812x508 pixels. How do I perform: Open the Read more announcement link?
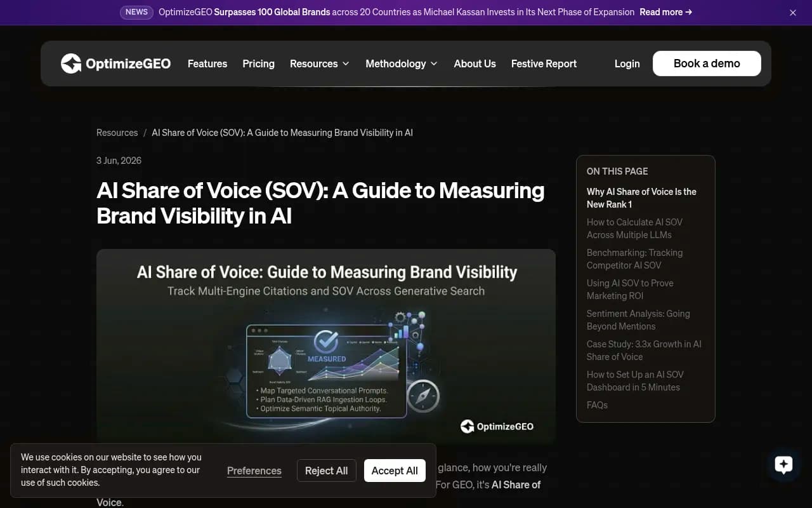pyautogui.click(x=665, y=12)
